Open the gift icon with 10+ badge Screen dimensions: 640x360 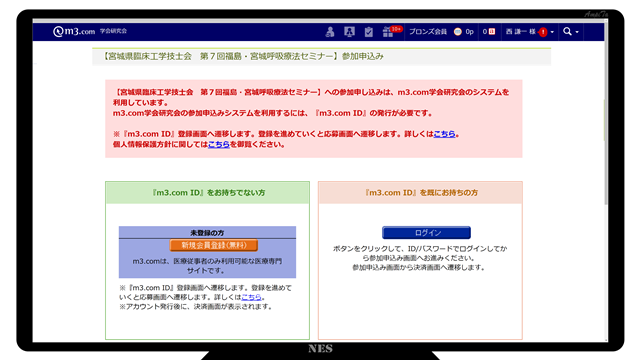coord(388,32)
